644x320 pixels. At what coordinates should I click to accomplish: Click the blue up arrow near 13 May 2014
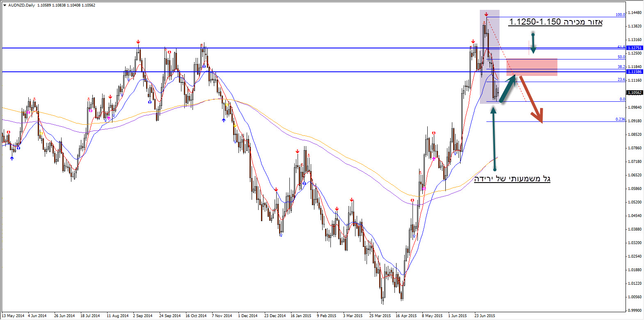click(x=12, y=158)
